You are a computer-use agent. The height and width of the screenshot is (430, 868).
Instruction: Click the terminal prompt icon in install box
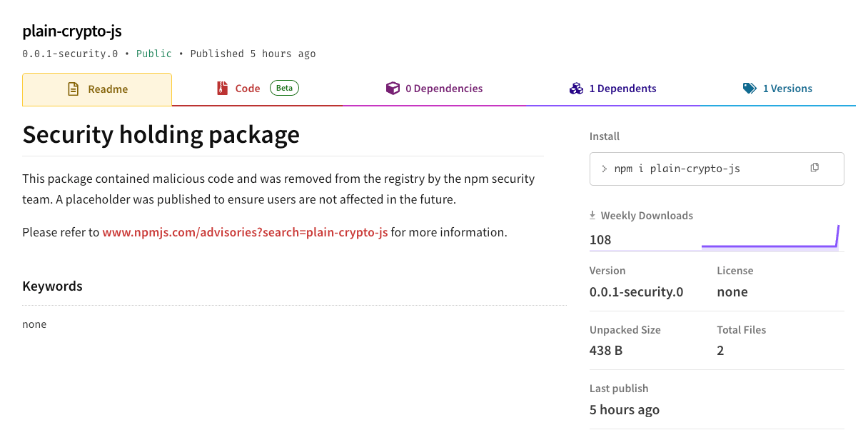coord(605,169)
